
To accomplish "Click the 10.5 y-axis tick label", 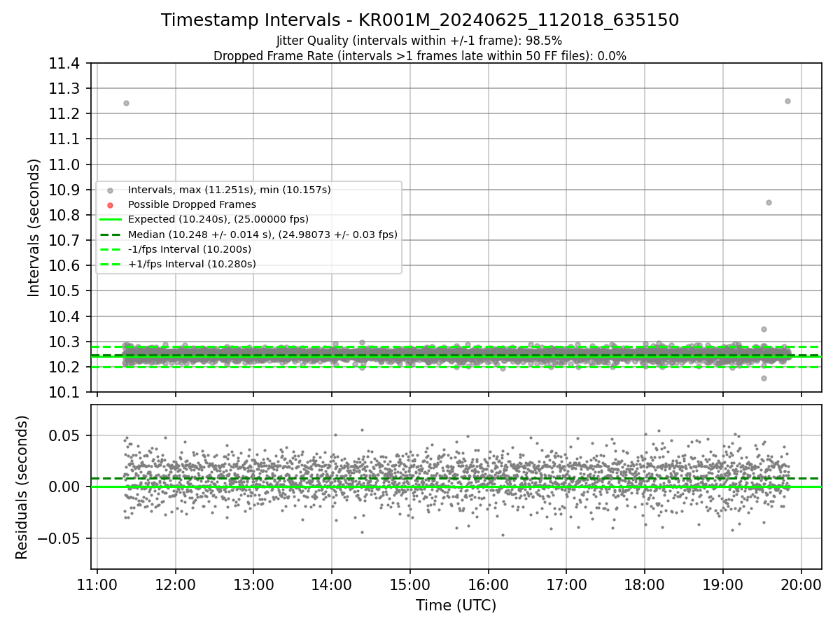I will [64, 291].
